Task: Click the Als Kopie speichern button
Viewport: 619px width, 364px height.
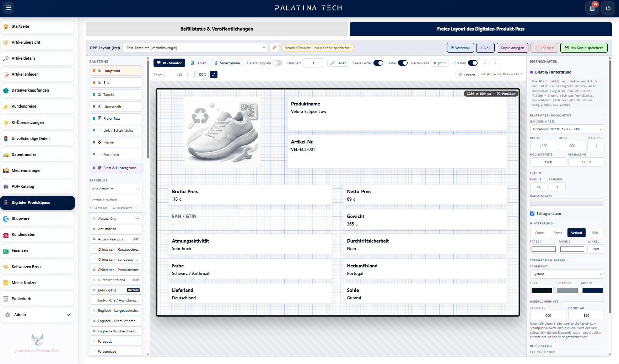Action: coord(584,48)
